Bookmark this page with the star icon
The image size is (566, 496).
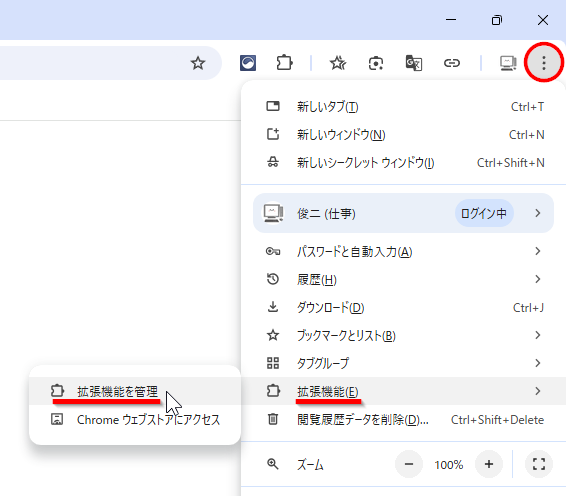coord(198,63)
